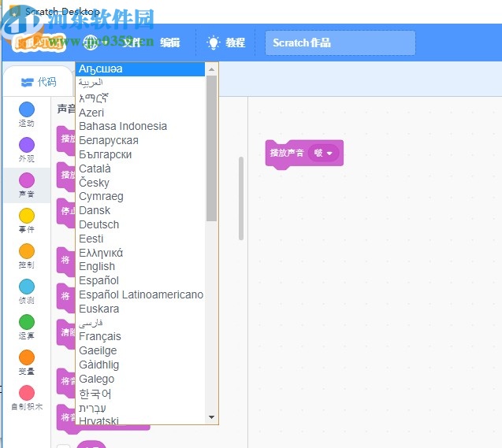Viewport: 502px width, 448px height.
Task: Choose Deutsch language
Action: coord(140,224)
